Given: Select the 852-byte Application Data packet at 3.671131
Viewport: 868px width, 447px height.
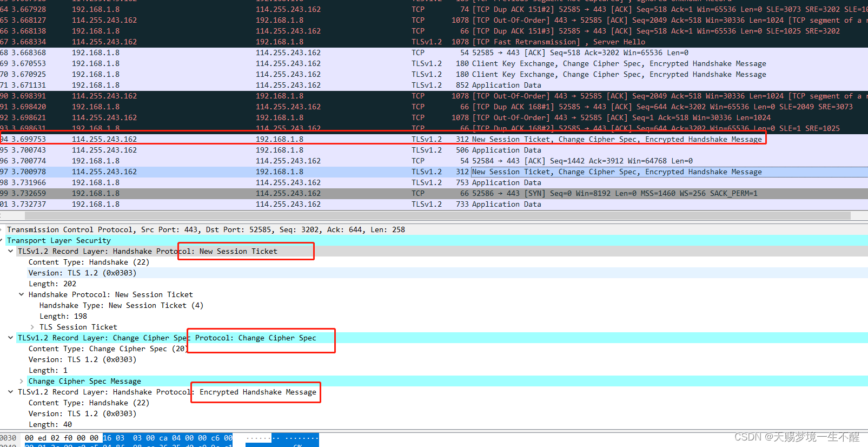Looking at the screenshot, I should [434, 85].
